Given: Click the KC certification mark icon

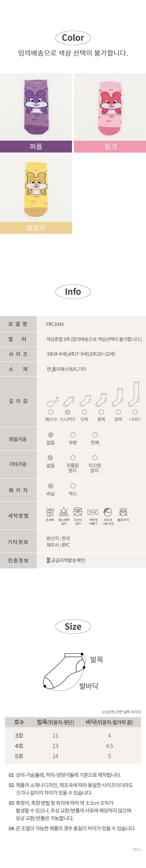Looking at the screenshot, I should tap(49, 560).
